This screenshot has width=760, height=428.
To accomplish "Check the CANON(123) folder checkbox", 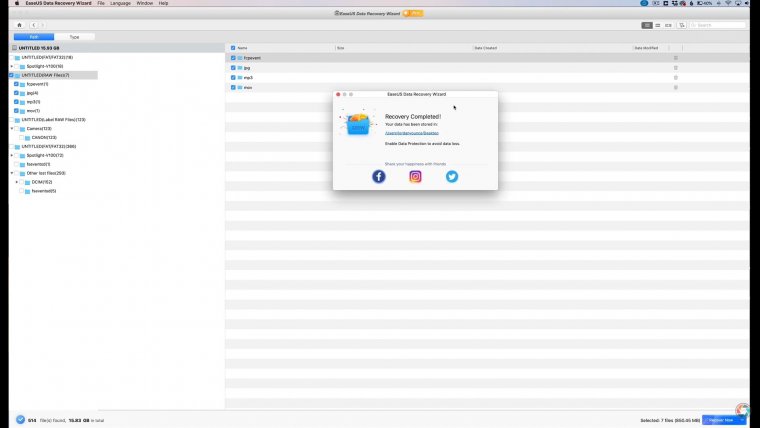I will coord(21,137).
